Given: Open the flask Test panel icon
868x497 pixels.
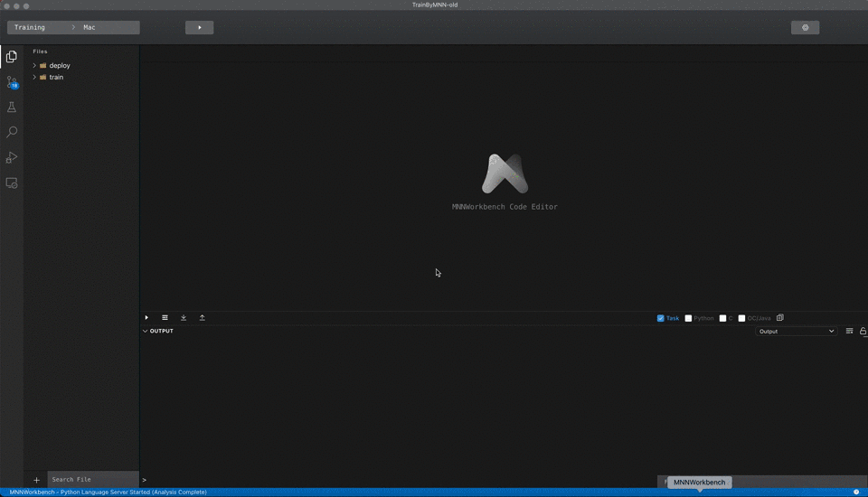Looking at the screenshot, I should click(x=11, y=108).
